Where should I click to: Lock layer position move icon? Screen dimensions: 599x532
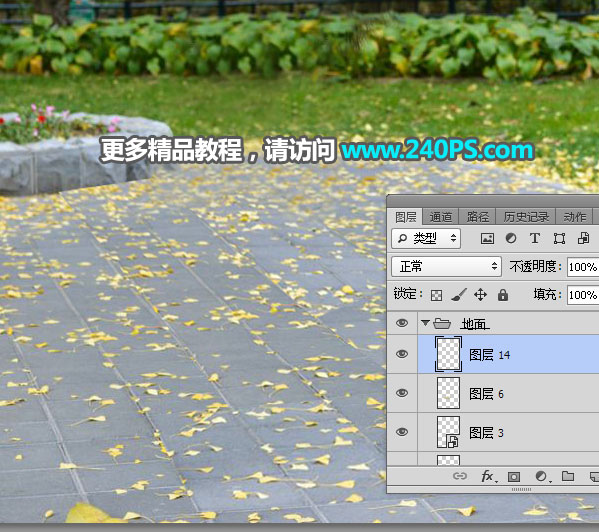click(480, 294)
